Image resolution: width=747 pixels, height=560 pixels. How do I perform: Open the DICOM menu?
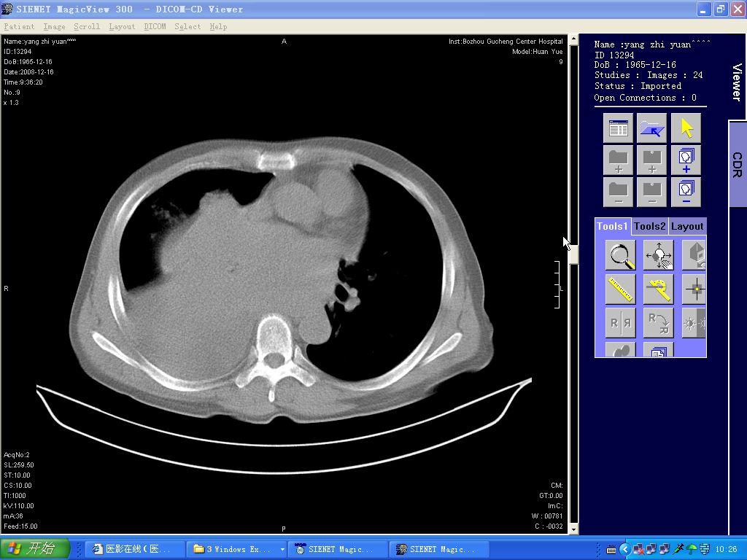pyautogui.click(x=155, y=27)
